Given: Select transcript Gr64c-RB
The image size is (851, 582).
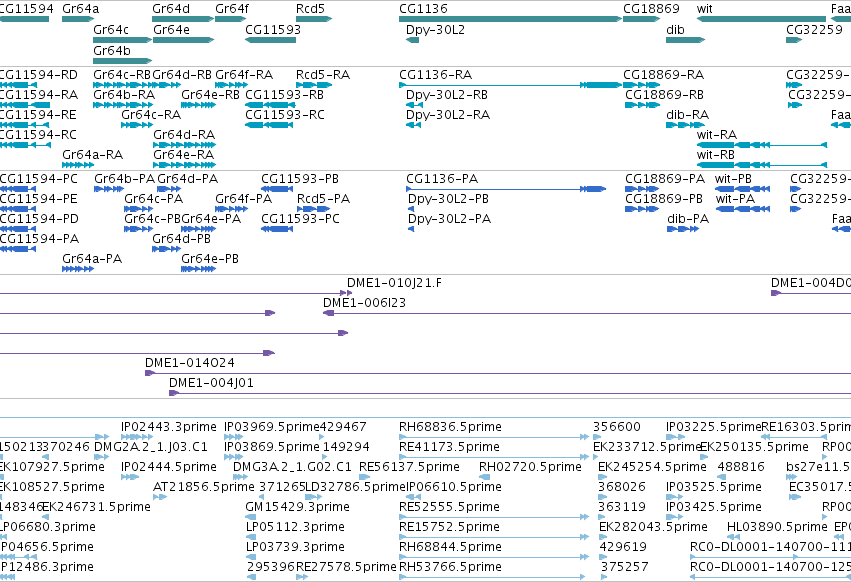Looking at the screenshot, I should point(123,85).
